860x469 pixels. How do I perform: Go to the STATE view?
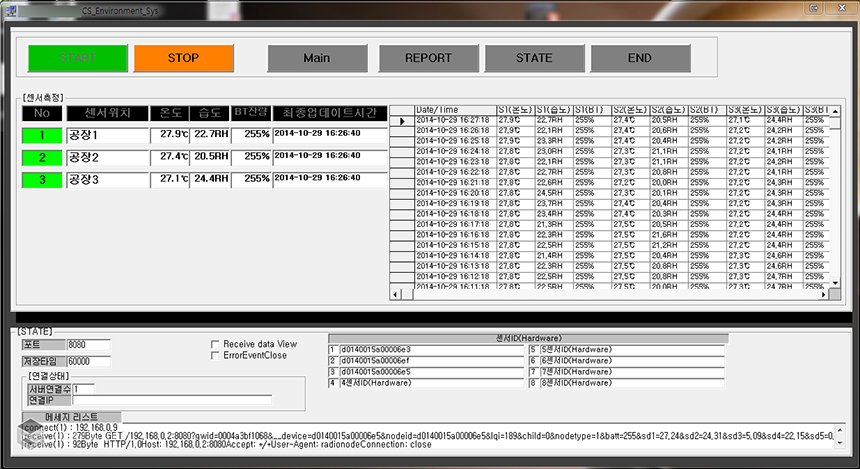(x=534, y=58)
